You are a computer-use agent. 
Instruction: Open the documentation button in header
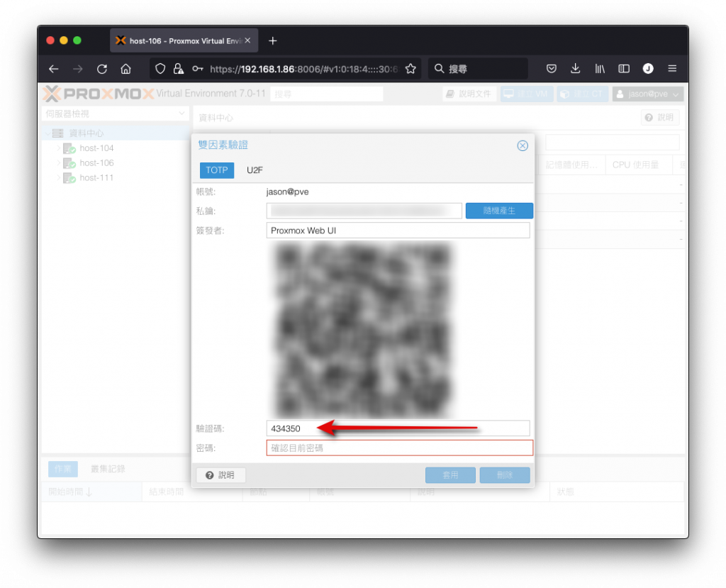point(469,94)
